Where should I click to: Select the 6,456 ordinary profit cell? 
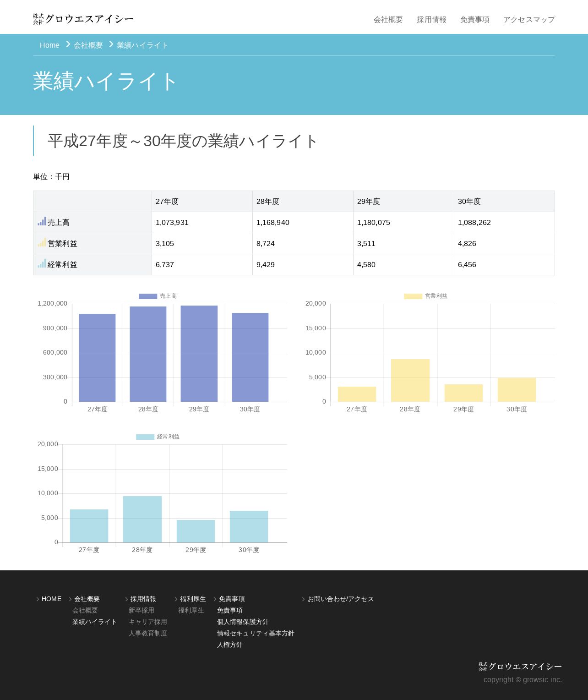(504, 265)
